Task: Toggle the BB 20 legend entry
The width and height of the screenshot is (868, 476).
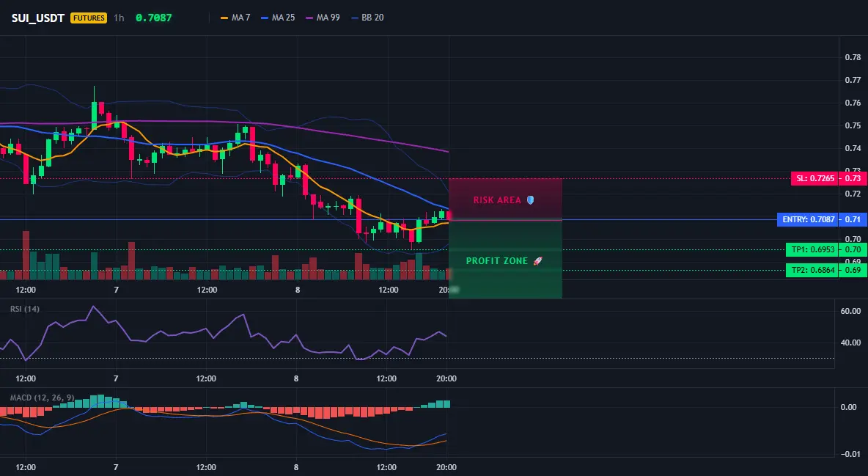Action: [x=367, y=18]
